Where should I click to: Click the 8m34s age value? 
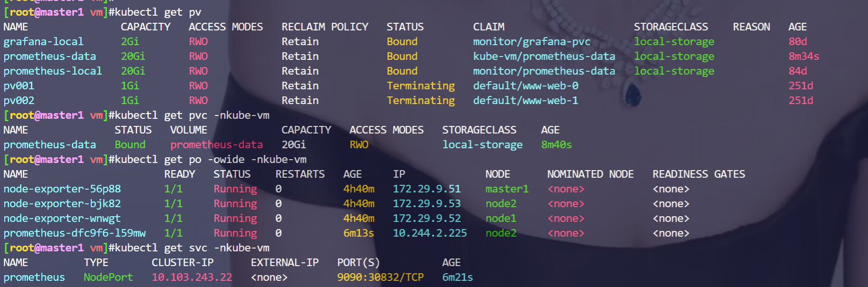tap(804, 57)
